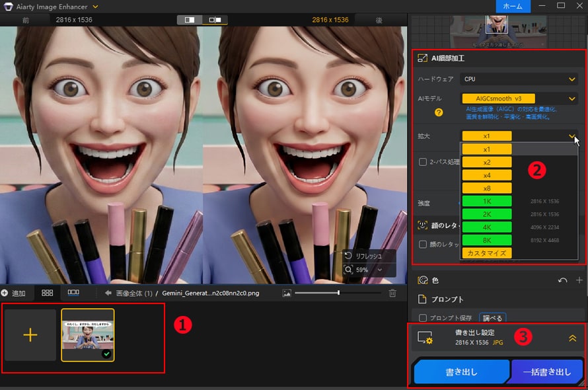
Task: Expand the 書き出し設定 panel chevron
Action: [x=572, y=338]
